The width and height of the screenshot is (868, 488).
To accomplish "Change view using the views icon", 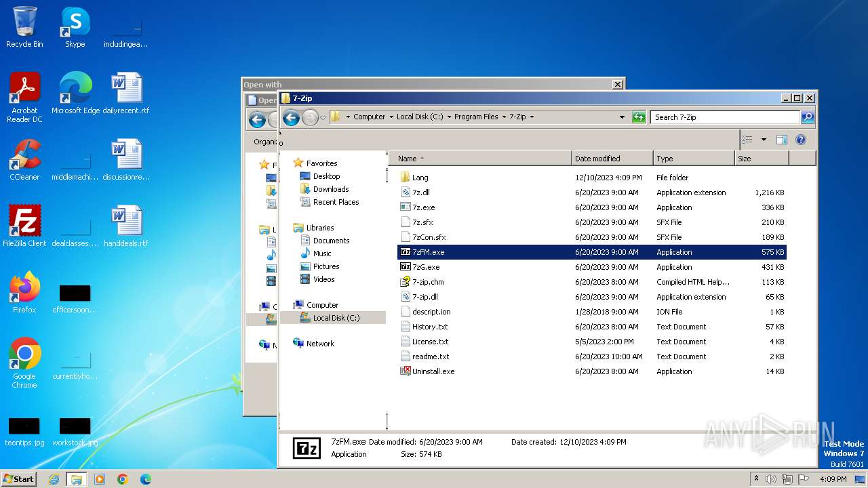I will (747, 140).
